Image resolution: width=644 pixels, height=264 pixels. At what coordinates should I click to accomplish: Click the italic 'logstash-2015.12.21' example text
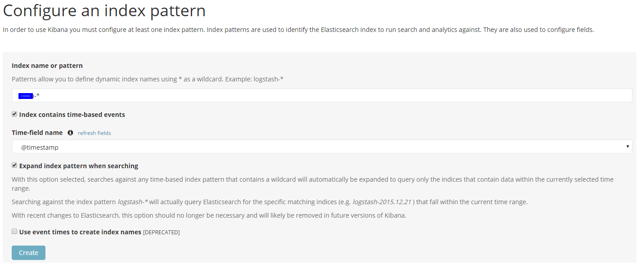(x=382, y=202)
